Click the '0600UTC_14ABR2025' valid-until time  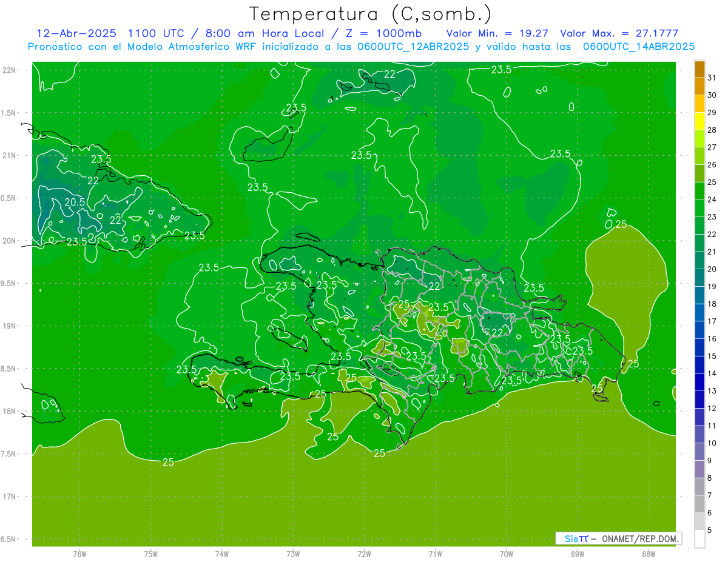638,47
